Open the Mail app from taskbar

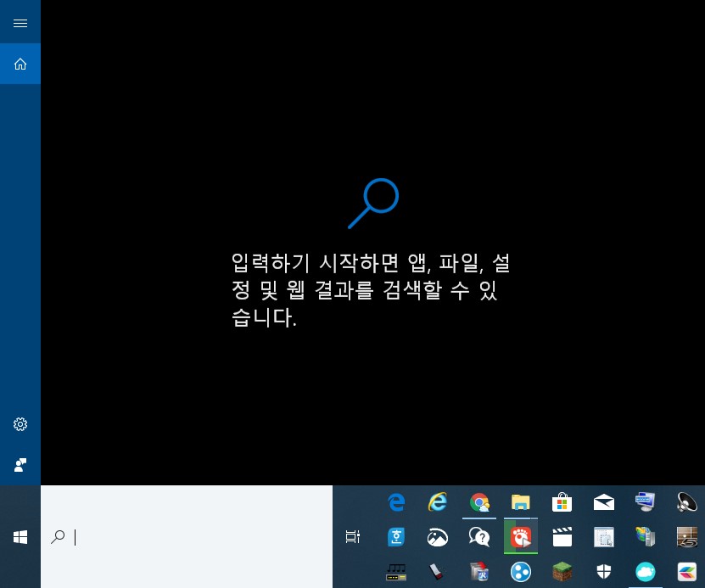(604, 502)
